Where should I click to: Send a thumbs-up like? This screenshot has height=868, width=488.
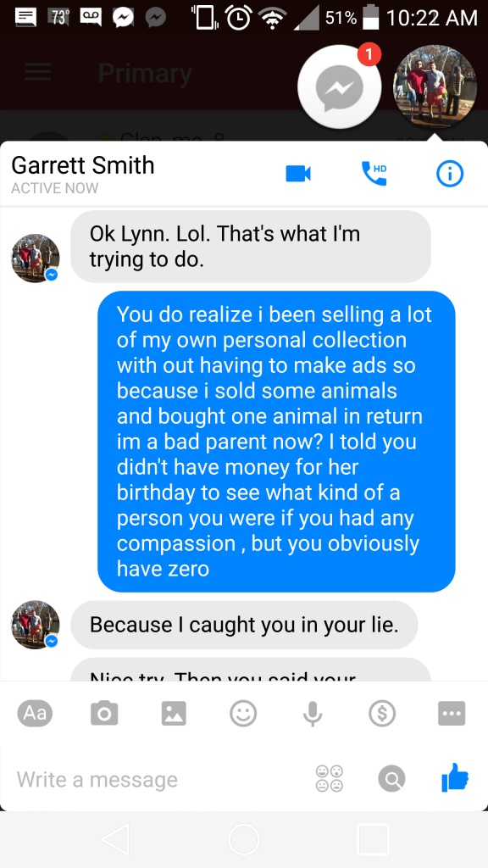[454, 778]
